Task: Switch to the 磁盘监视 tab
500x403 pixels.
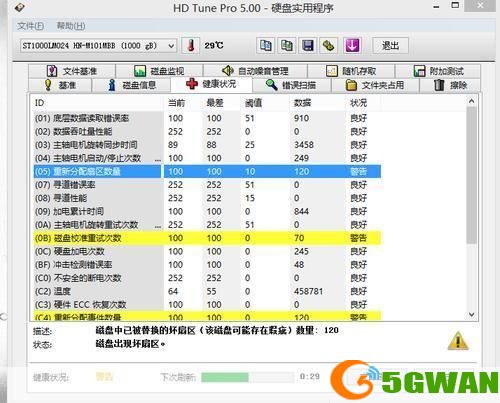Action: tap(159, 71)
